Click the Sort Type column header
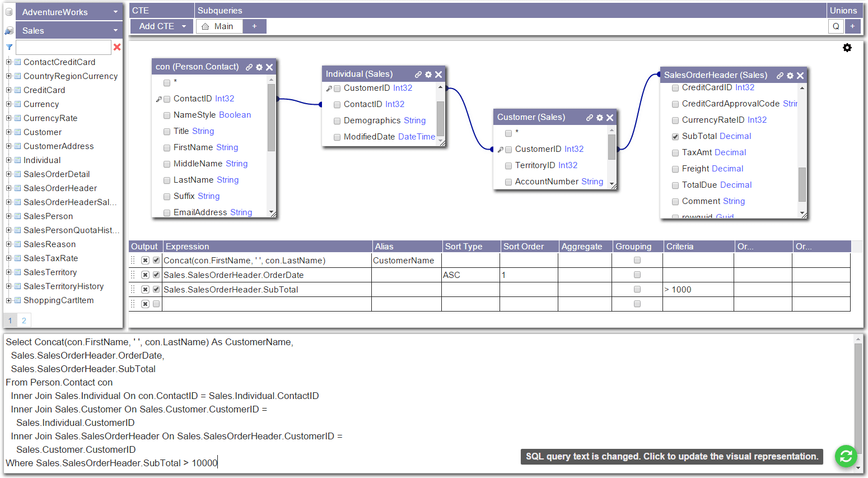Viewport: 868px width, 478px height. click(470, 247)
